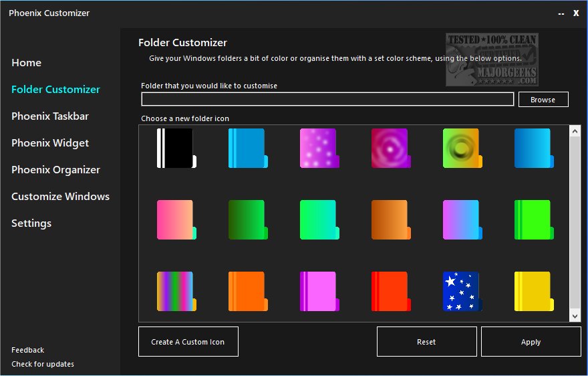Choose the solid light blue folder icon
588x376 pixels.
[249, 148]
